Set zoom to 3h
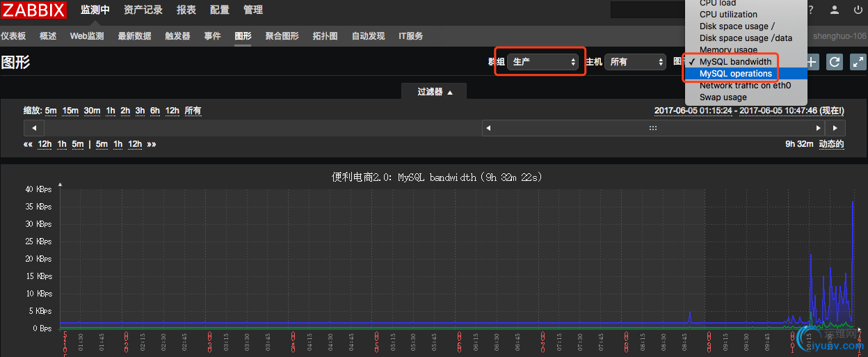The width and height of the screenshot is (868, 357). click(140, 111)
